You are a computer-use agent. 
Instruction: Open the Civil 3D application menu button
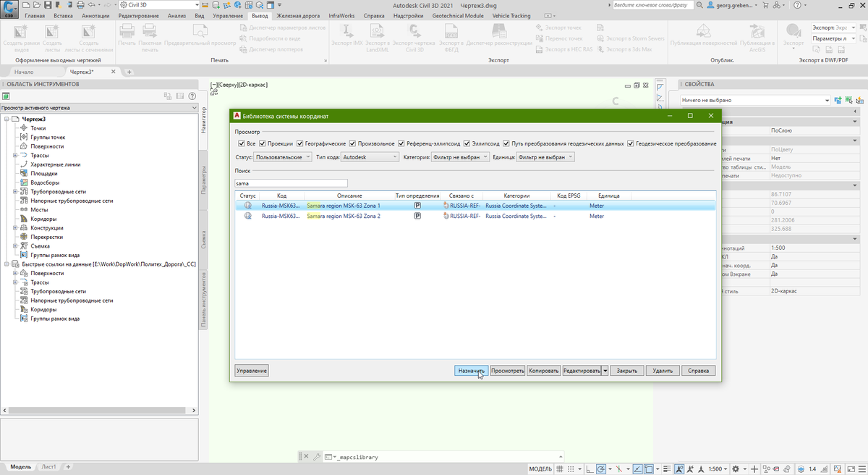(9, 8)
